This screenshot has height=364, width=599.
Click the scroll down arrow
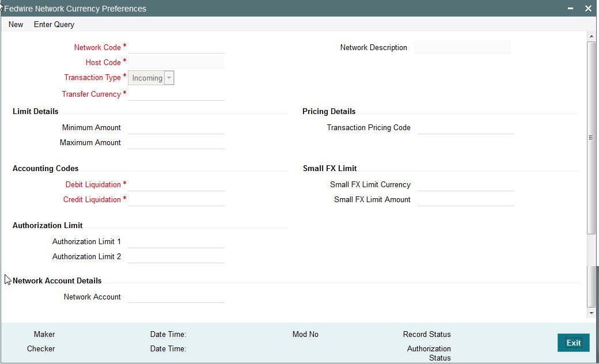pyautogui.click(x=592, y=313)
